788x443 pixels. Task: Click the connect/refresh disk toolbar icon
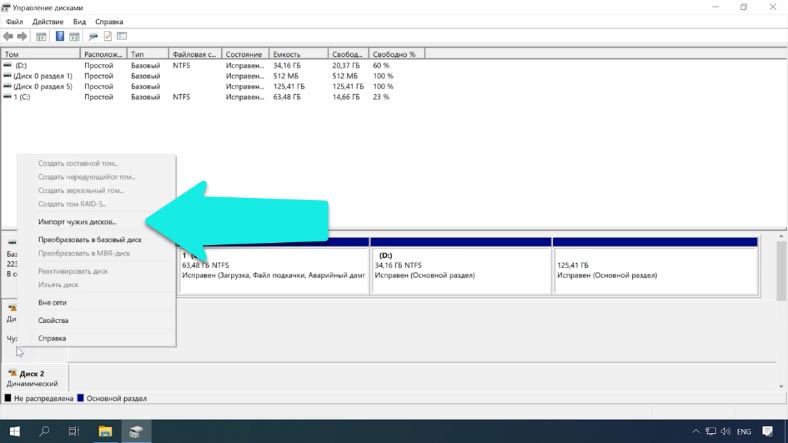(93, 36)
